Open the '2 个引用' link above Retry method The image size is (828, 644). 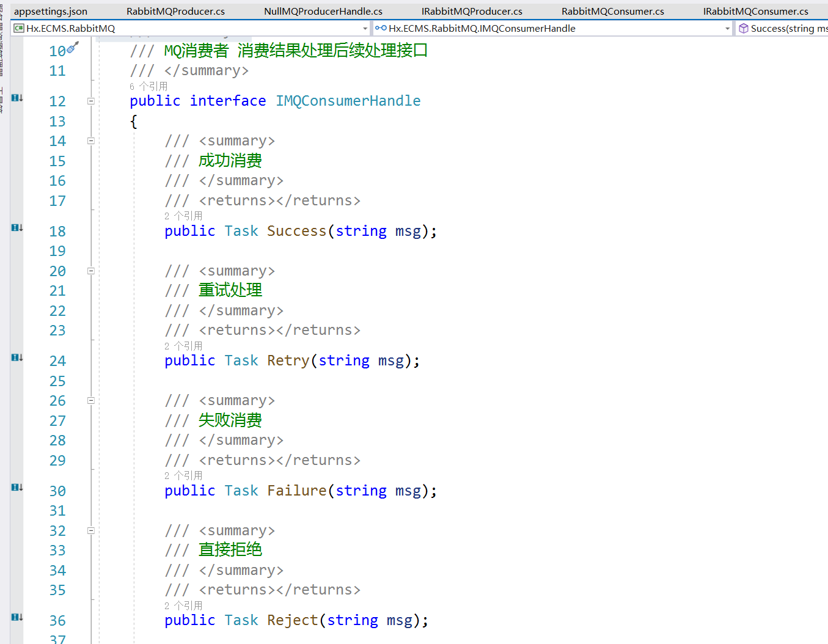[183, 346]
